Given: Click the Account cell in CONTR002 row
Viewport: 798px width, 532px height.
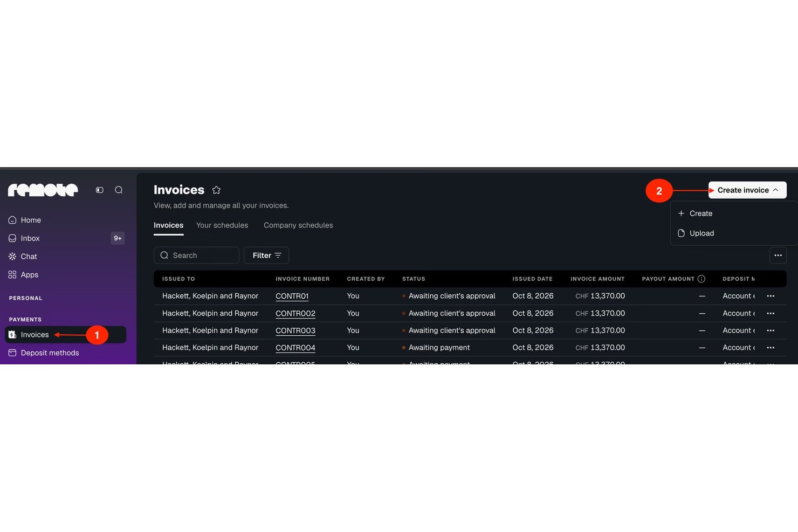Looking at the screenshot, I should click(x=738, y=313).
